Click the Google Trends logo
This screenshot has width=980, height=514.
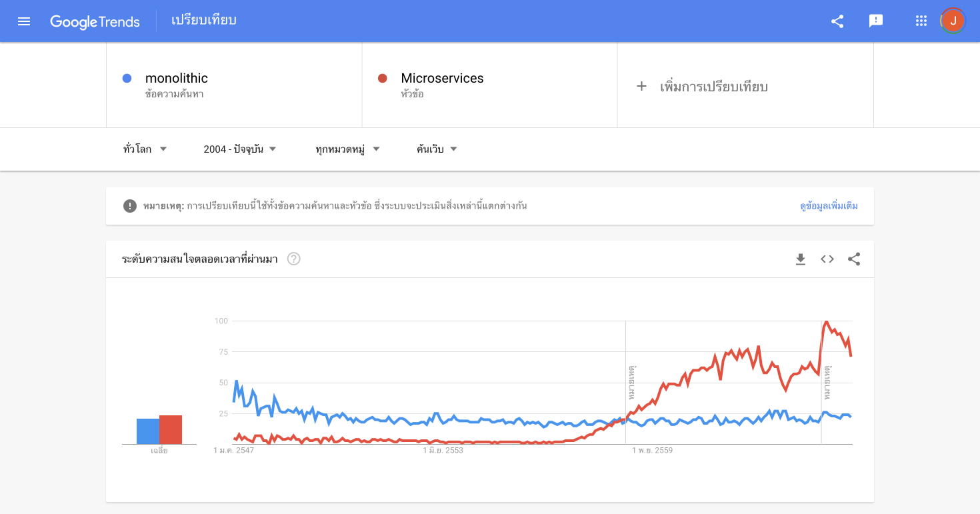tap(95, 21)
